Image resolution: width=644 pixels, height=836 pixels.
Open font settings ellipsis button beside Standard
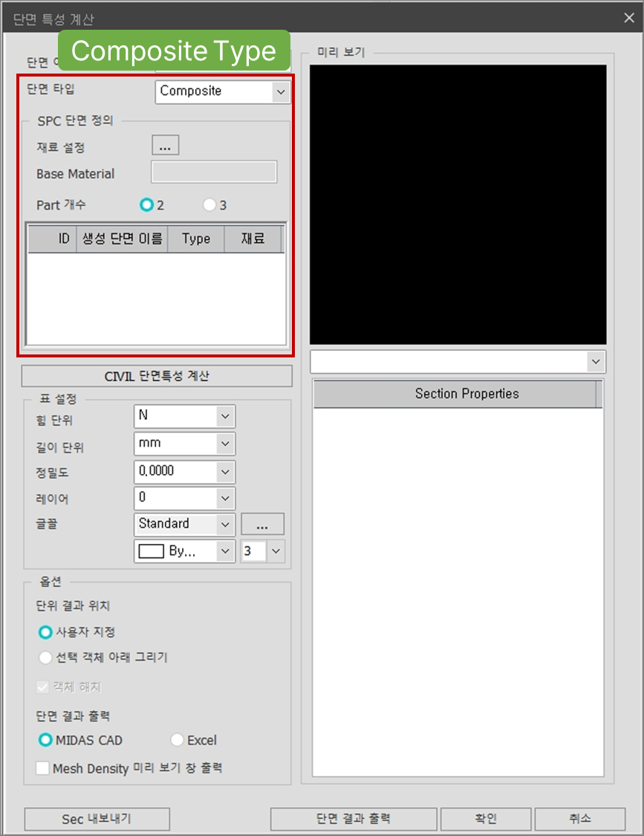pyautogui.click(x=262, y=525)
